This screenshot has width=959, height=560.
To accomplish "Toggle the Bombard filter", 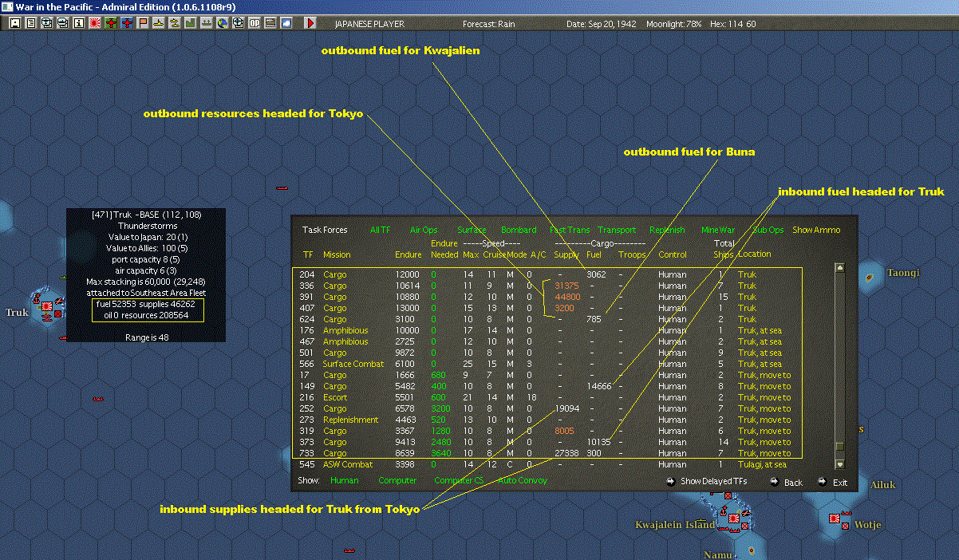I will tap(519, 230).
